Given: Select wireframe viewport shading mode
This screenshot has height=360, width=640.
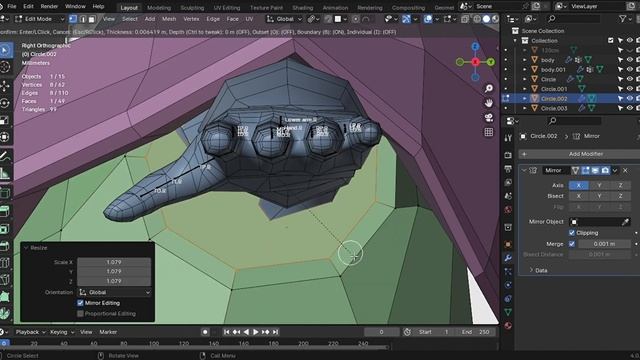Looking at the screenshot, I should (x=477, y=19).
